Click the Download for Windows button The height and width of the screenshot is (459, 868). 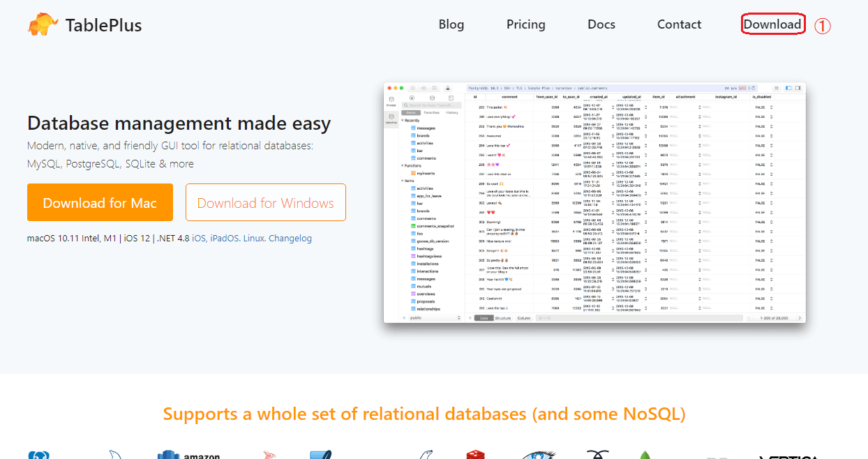tap(266, 203)
